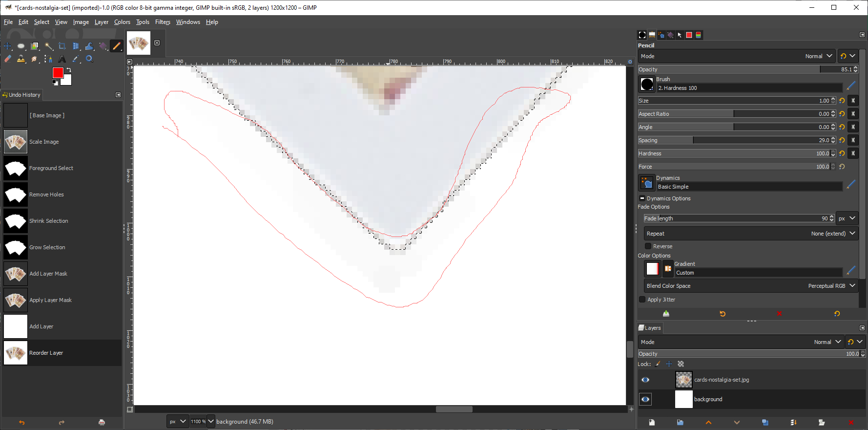This screenshot has width=868, height=430.
Task: Select the Text tool
Action: click(62, 59)
